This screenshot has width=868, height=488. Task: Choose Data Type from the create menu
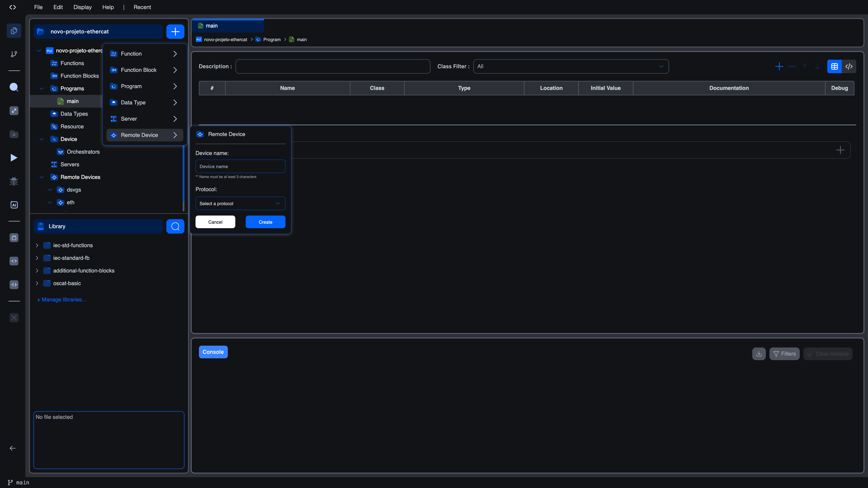145,102
